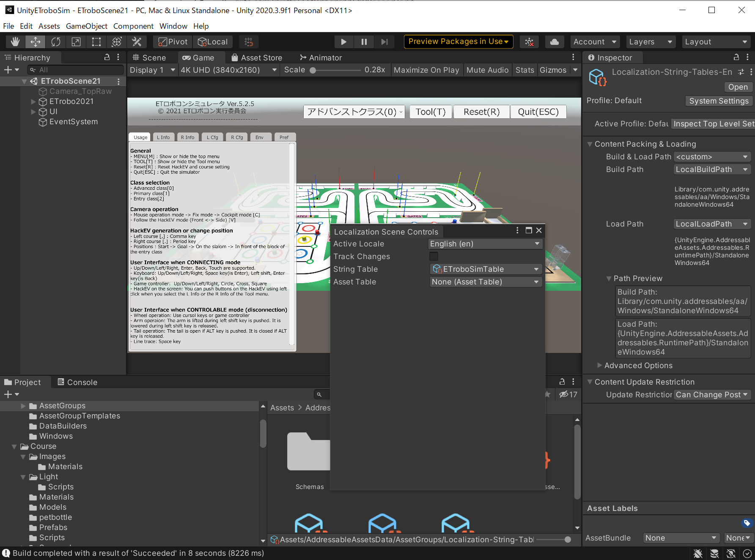This screenshot has width=755, height=560.
Task: Open the Layers dropdown
Action: 651,42
